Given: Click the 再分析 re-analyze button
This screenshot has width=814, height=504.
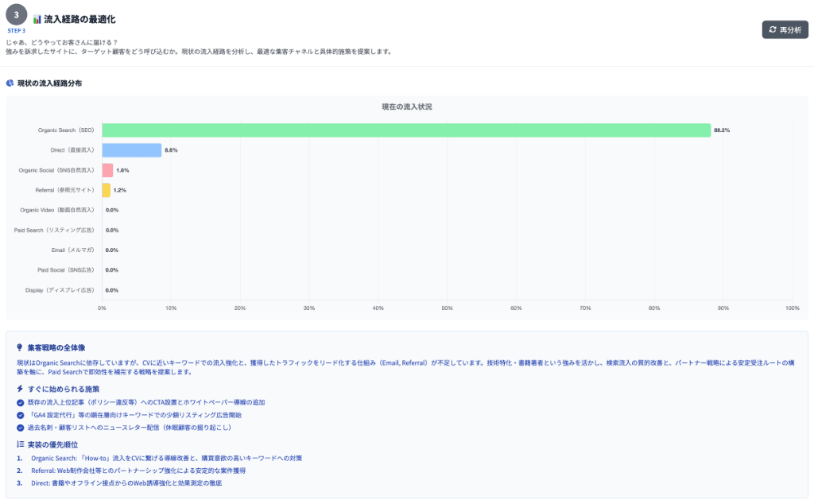Looking at the screenshot, I should (x=785, y=29).
